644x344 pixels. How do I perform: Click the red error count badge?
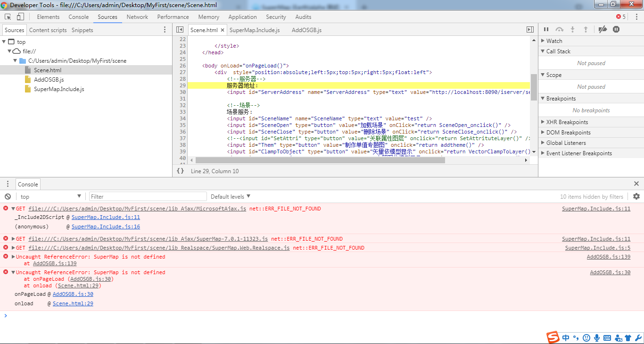point(621,17)
